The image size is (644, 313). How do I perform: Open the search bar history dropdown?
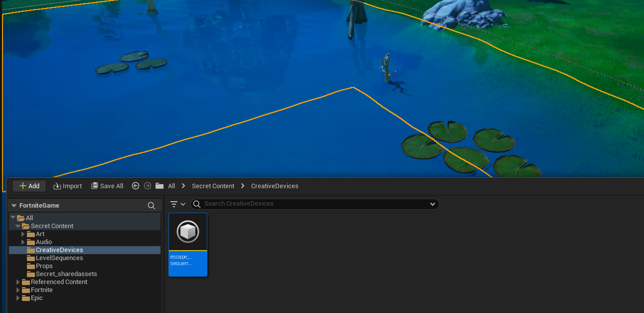coord(432,204)
